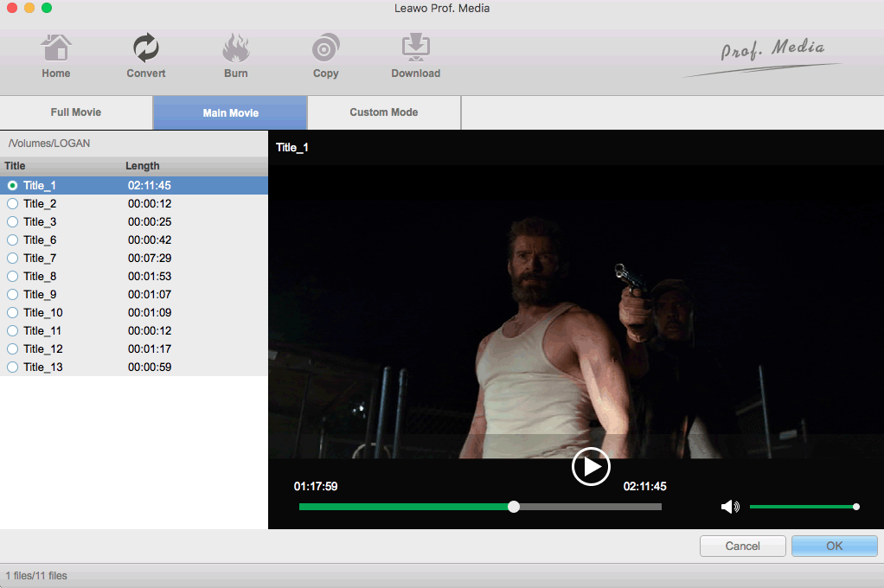Switch to the Full Movie tab
Image resolution: width=884 pixels, height=588 pixels.
76,112
